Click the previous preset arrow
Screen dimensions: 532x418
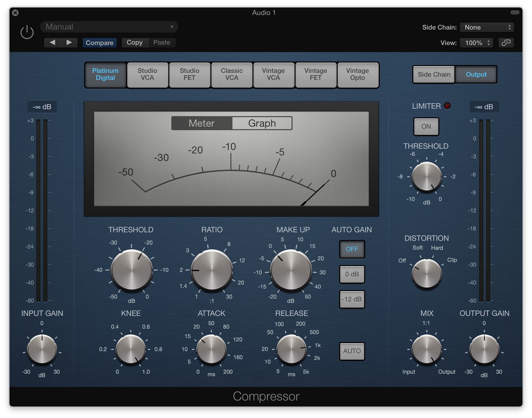click(52, 43)
